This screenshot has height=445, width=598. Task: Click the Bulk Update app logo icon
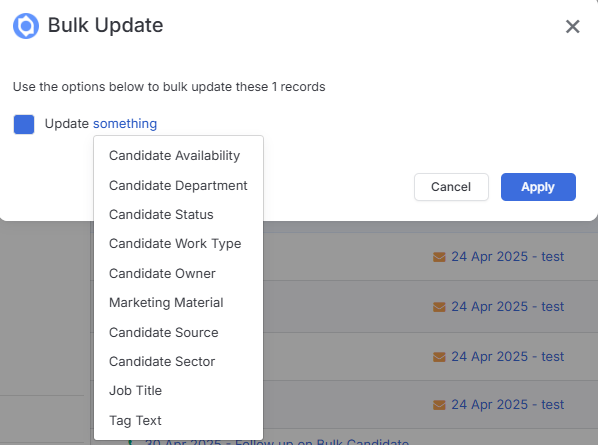[26, 26]
